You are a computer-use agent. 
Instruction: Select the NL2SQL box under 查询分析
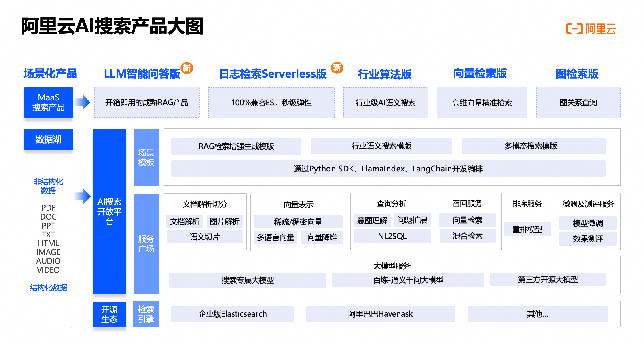[x=392, y=236]
